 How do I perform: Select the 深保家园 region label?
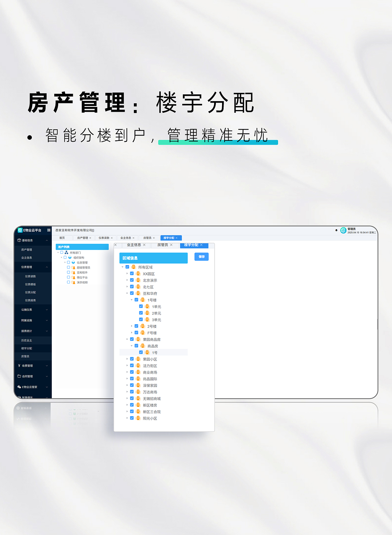coord(150,385)
